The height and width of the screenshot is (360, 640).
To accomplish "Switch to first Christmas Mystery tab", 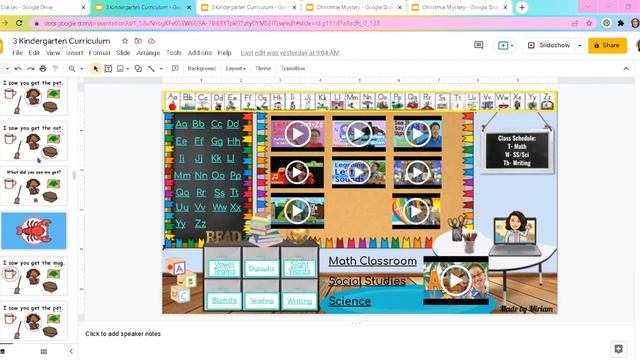I will coord(354,7).
